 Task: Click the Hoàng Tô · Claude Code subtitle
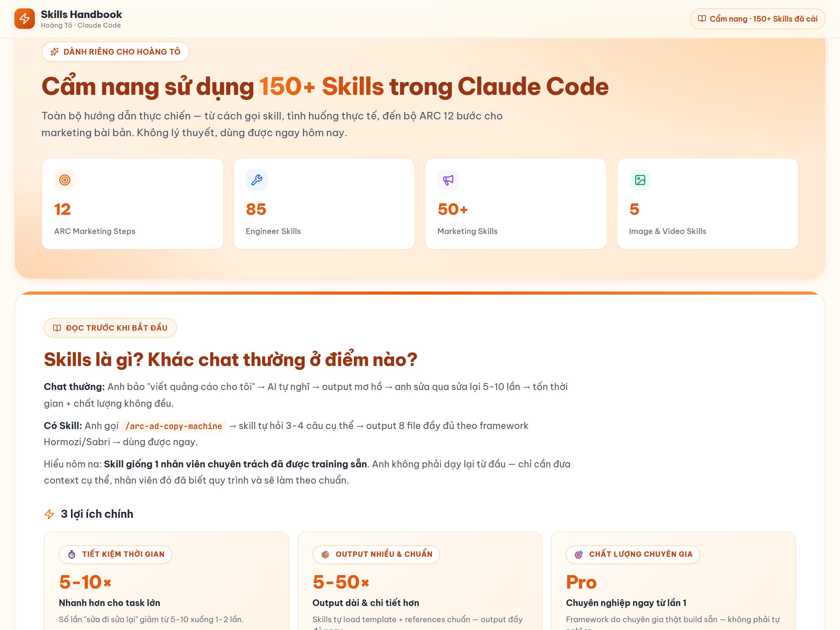(81, 25)
